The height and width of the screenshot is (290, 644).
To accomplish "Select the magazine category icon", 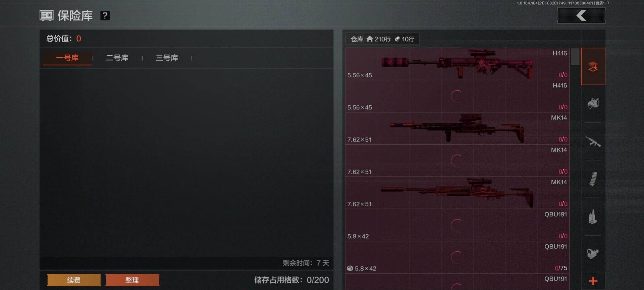I will (x=593, y=179).
